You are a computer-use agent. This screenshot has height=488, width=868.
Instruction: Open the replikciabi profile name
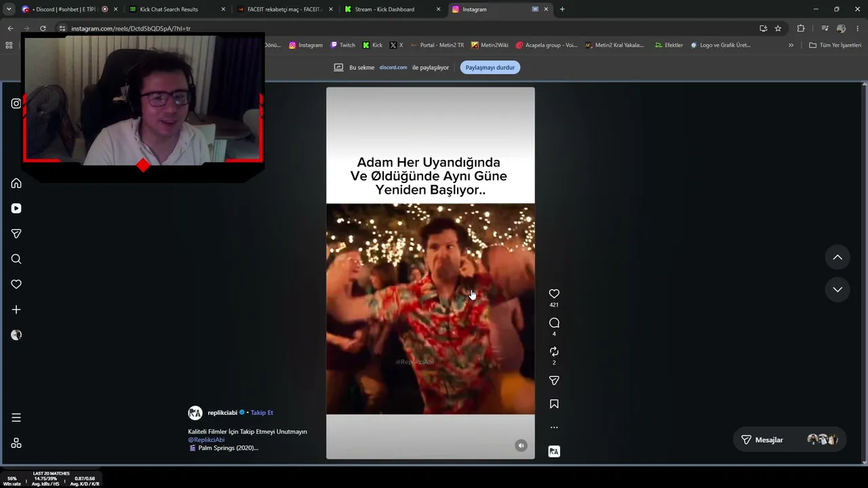click(x=222, y=413)
